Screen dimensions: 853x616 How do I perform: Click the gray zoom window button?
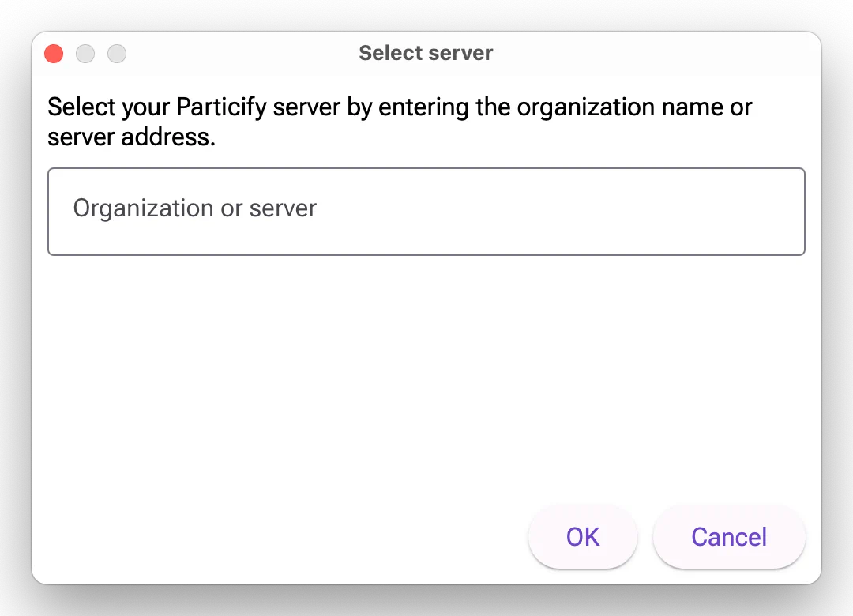click(x=117, y=54)
